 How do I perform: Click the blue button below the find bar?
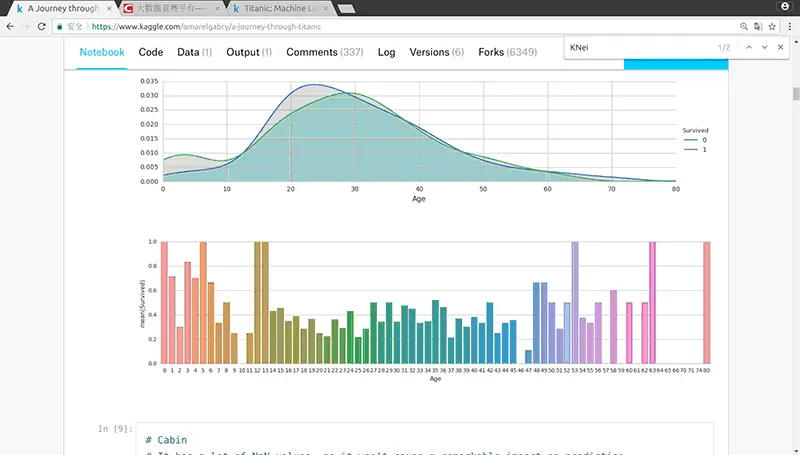[676, 64]
